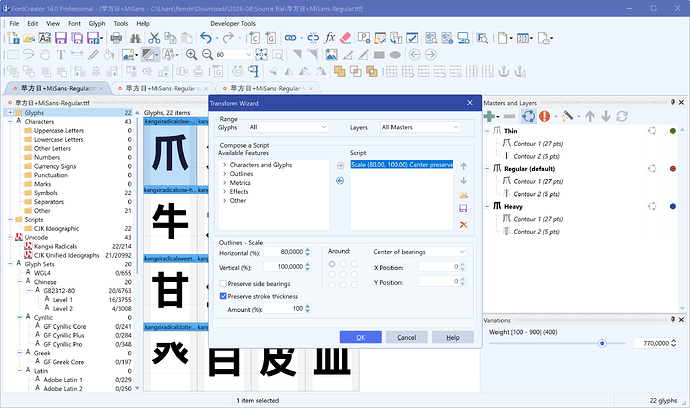690x408 pixels.
Task: Add script feature with right arrow
Action: [340, 166]
